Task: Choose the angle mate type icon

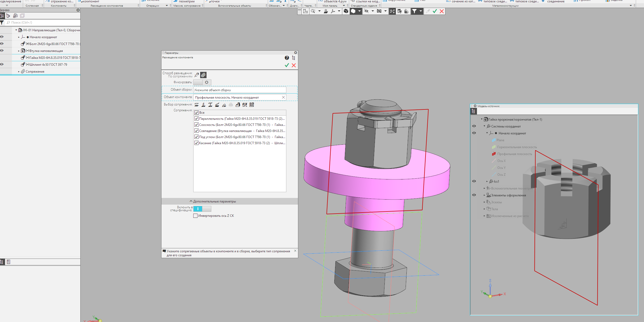Action: 217,105
